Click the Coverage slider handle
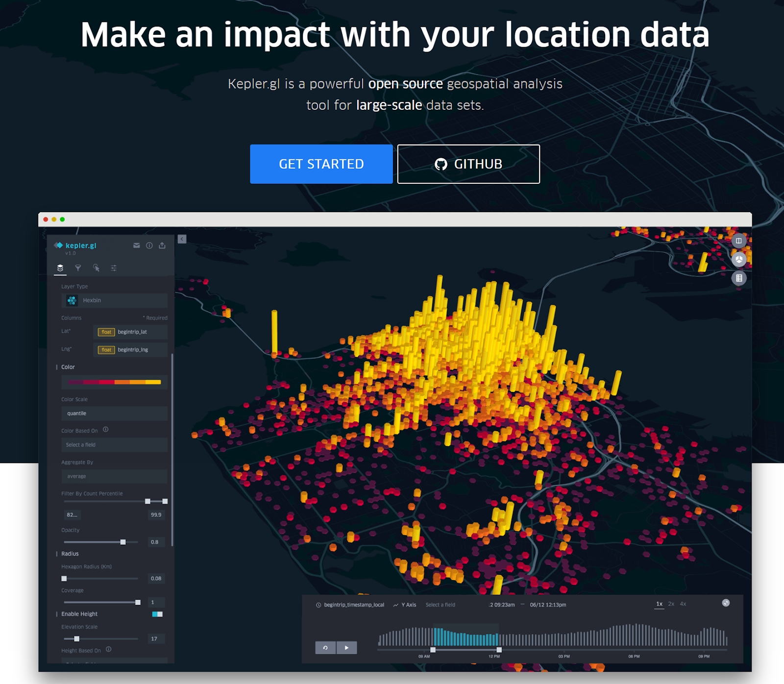The image size is (784, 684). pyautogui.click(x=138, y=602)
